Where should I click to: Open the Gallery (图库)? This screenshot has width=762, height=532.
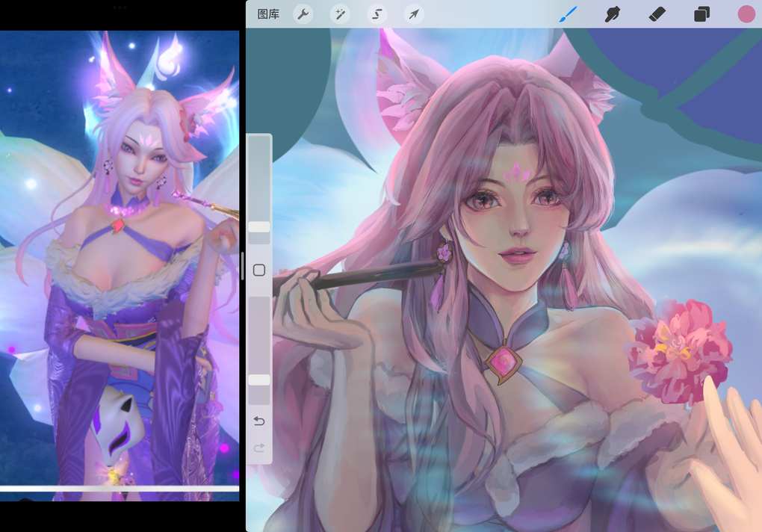click(267, 14)
